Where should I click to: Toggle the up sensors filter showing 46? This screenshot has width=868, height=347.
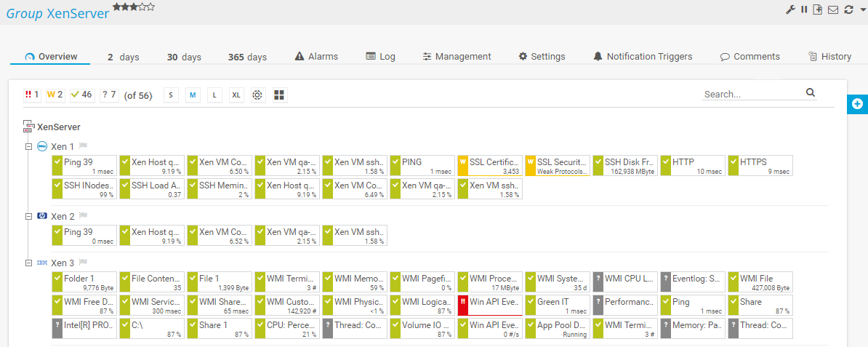click(82, 95)
